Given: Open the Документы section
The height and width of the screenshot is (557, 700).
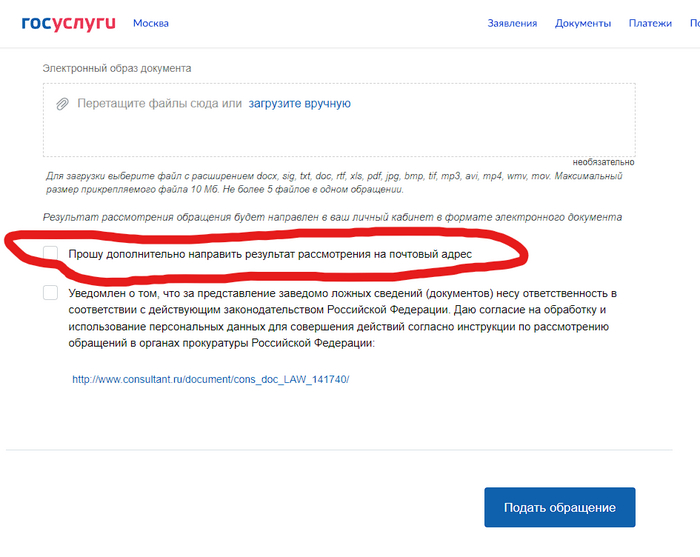Looking at the screenshot, I should 583,23.
